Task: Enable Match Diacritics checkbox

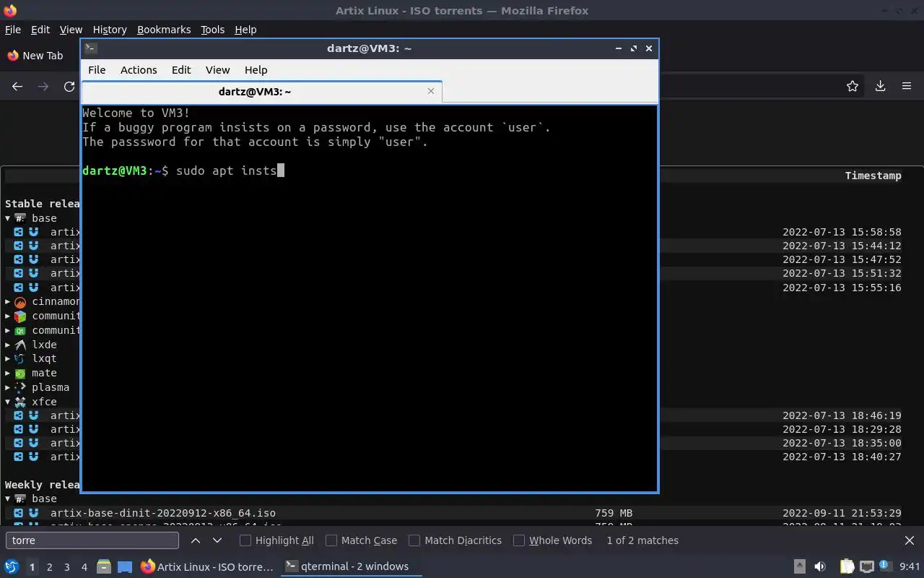Action: (414, 540)
